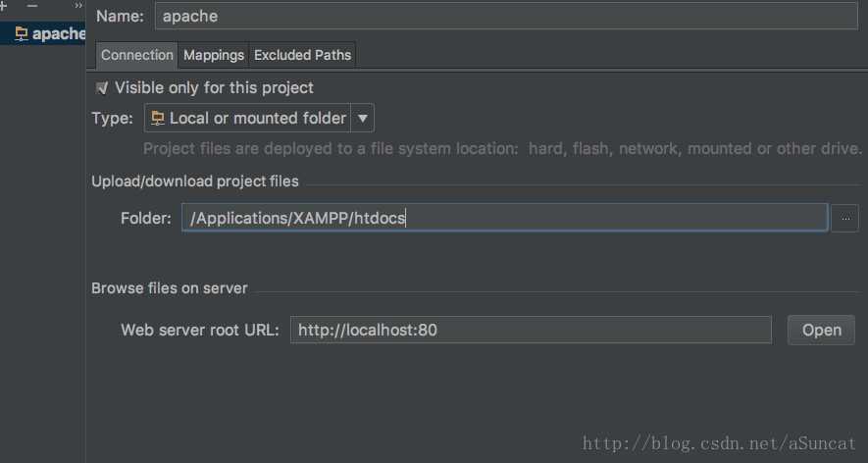Toggle 'Visible only for this project' checkbox

[x=102, y=88]
